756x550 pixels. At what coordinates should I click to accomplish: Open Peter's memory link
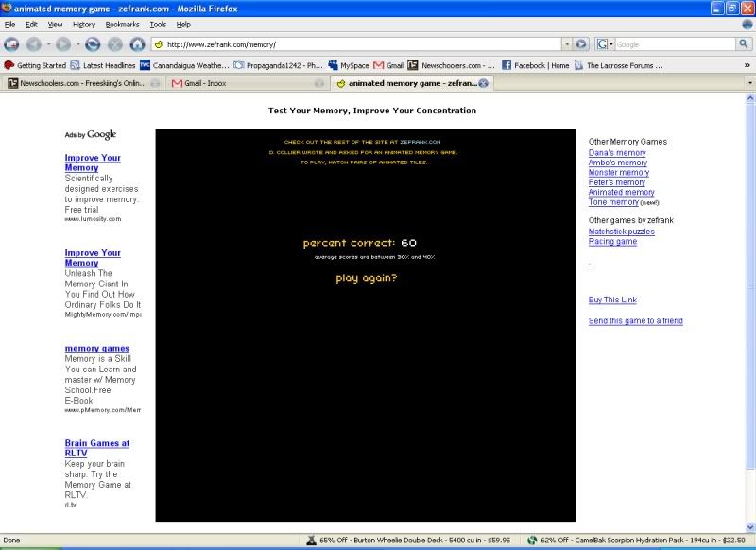coord(617,182)
